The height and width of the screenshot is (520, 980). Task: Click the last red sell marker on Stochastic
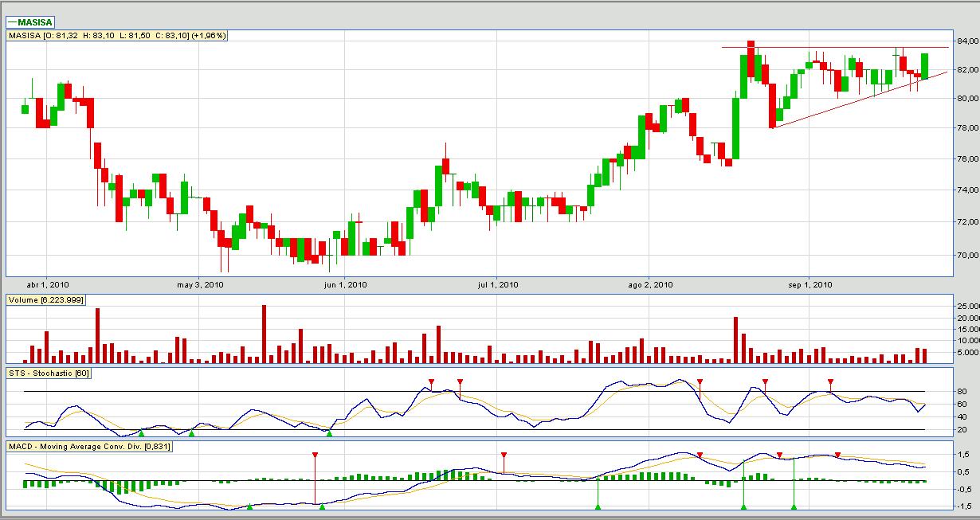click(830, 383)
